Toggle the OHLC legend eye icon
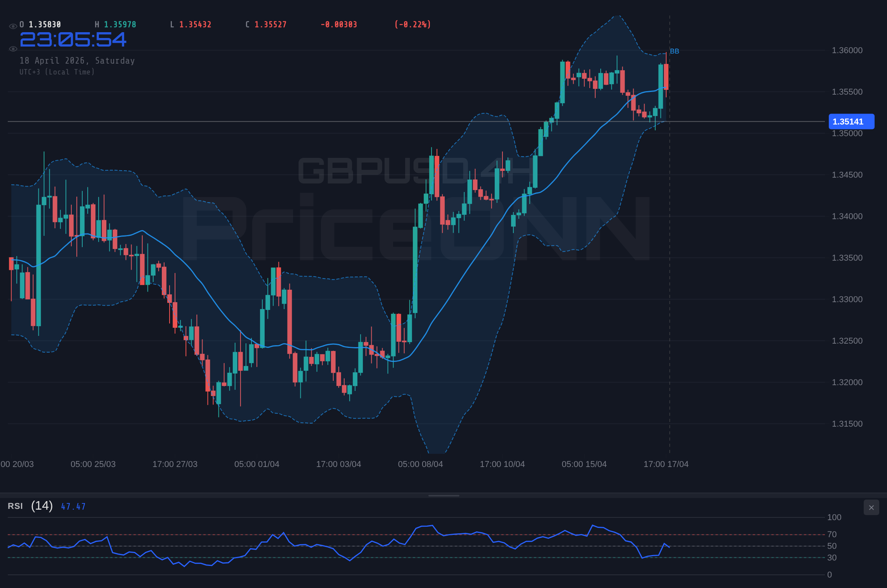 [13, 26]
